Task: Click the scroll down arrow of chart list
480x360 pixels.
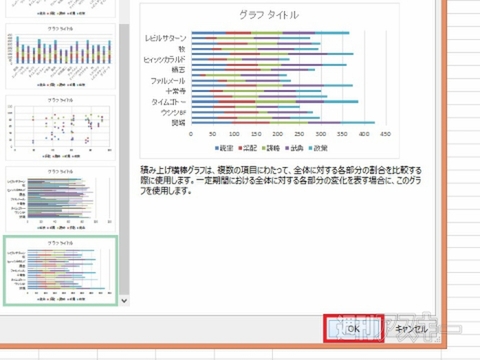Action: (x=124, y=301)
